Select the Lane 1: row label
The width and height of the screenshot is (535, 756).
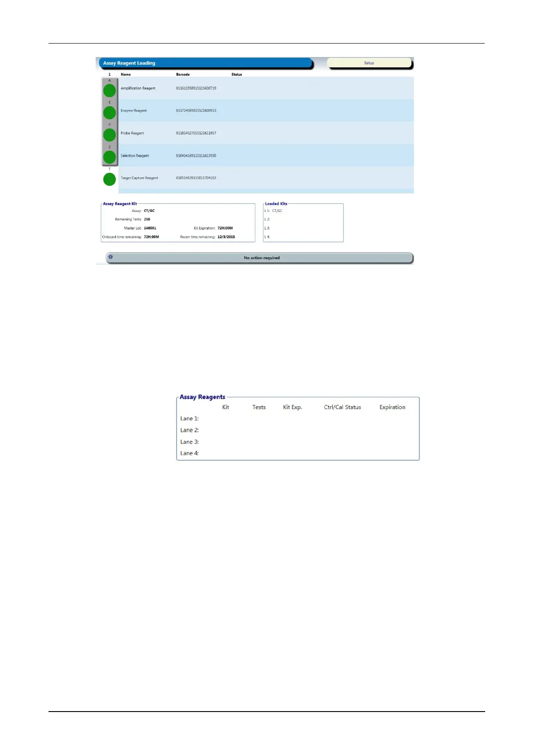(x=190, y=418)
